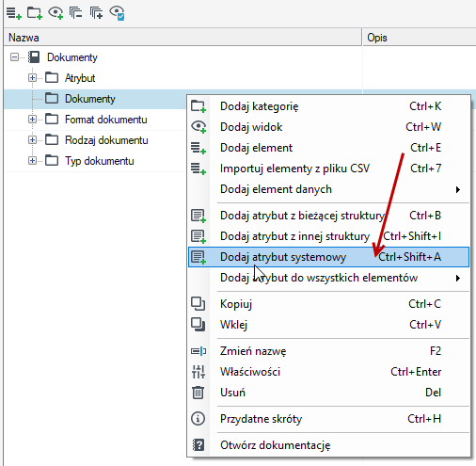Screen dimensions: 476x466
Task: Select Dodaj atrybut systemowy menu entry
Action: [x=328, y=257]
